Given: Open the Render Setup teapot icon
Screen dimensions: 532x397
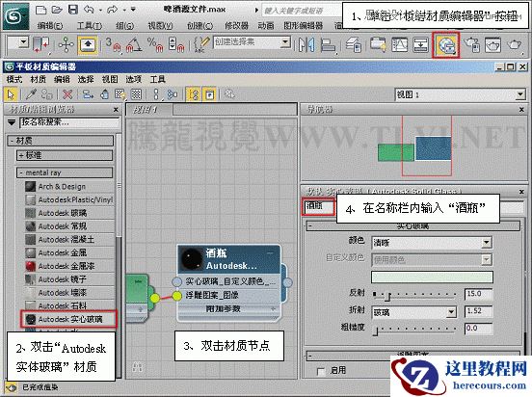Looking at the screenshot, I should (x=472, y=44).
